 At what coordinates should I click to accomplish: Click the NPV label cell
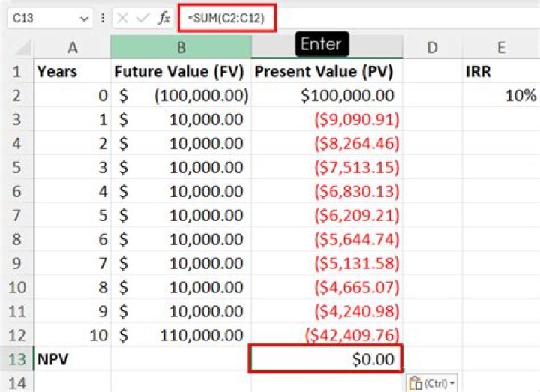(x=72, y=359)
